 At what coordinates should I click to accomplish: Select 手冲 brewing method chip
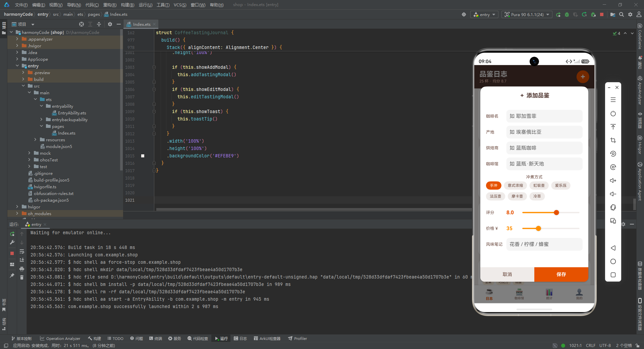[493, 186]
